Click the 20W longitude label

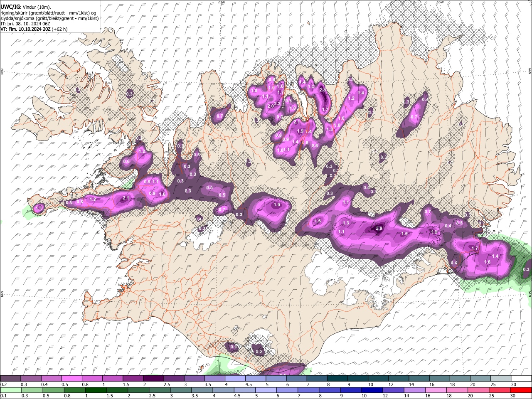pyautogui.click(x=221, y=2)
